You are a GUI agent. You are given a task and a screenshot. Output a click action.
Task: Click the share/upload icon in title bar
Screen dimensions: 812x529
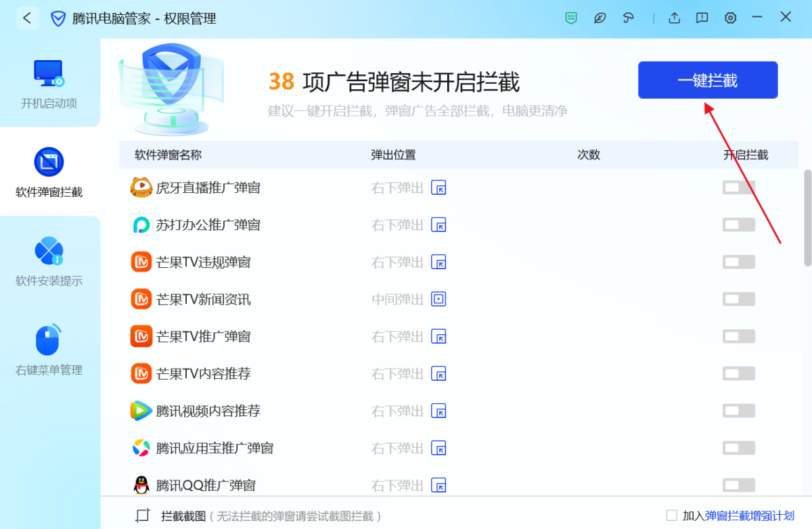click(674, 18)
